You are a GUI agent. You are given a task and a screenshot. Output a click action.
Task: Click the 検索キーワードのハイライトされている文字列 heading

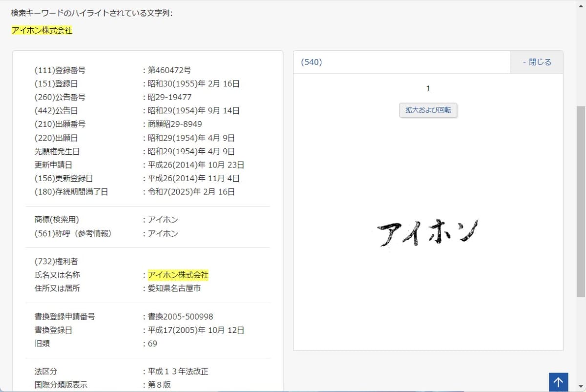click(x=92, y=13)
